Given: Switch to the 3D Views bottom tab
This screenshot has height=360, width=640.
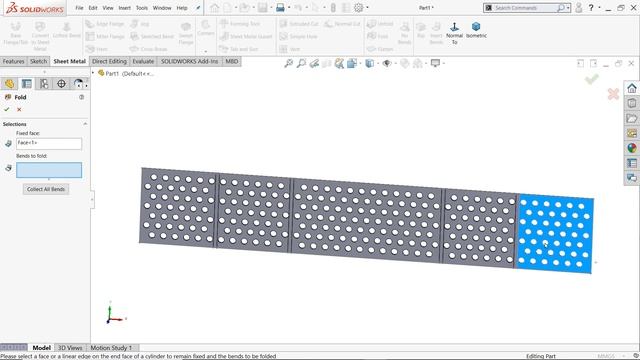Looking at the screenshot, I should click(70, 348).
